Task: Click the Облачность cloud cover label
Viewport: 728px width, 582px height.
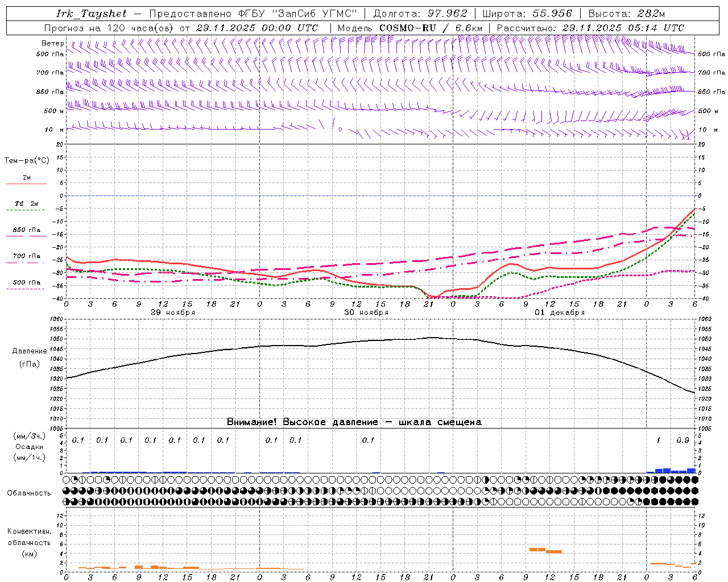Action: pyautogui.click(x=29, y=493)
